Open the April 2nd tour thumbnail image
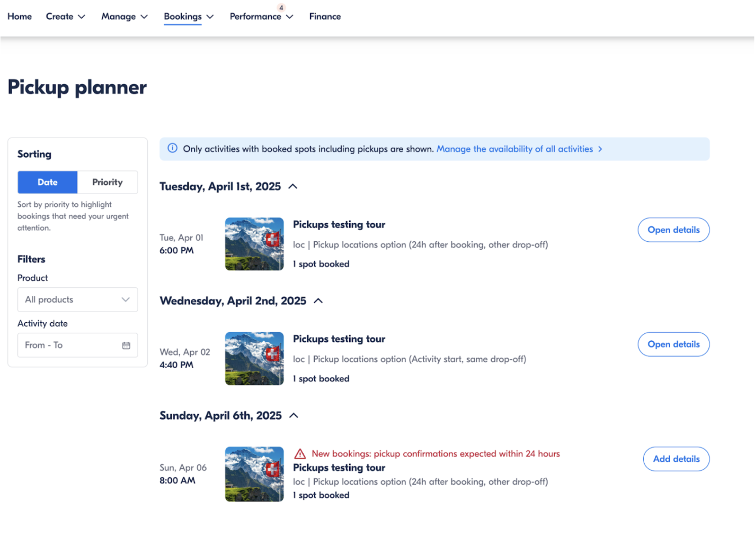Screen dimensions: 756x533 click(x=254, y=359)
